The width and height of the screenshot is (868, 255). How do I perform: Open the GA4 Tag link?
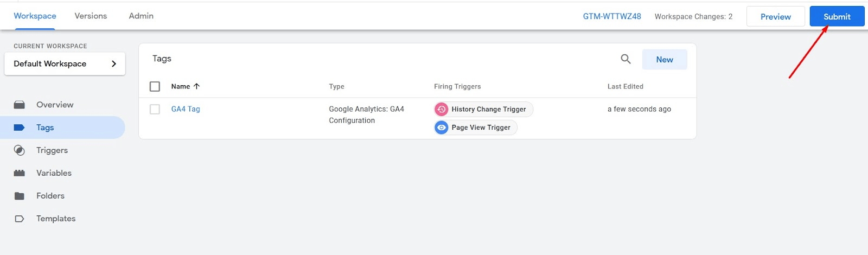coord(186,109)
